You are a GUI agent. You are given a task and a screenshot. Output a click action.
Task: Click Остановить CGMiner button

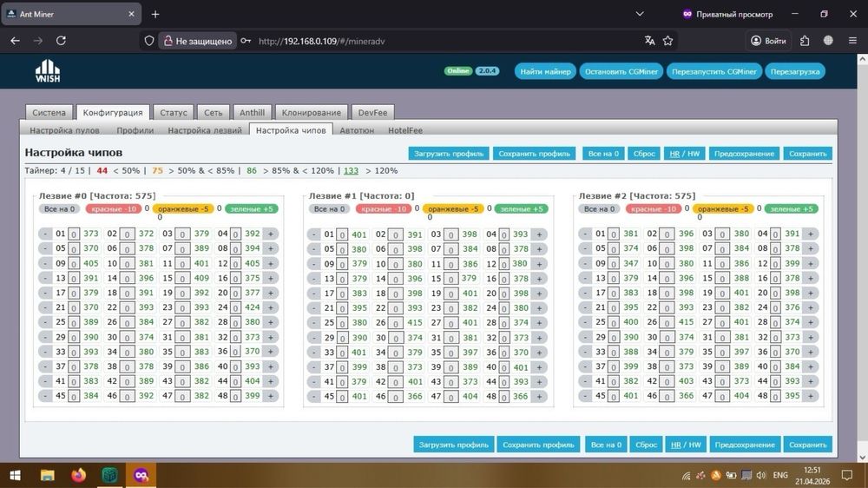pos(621,71)
